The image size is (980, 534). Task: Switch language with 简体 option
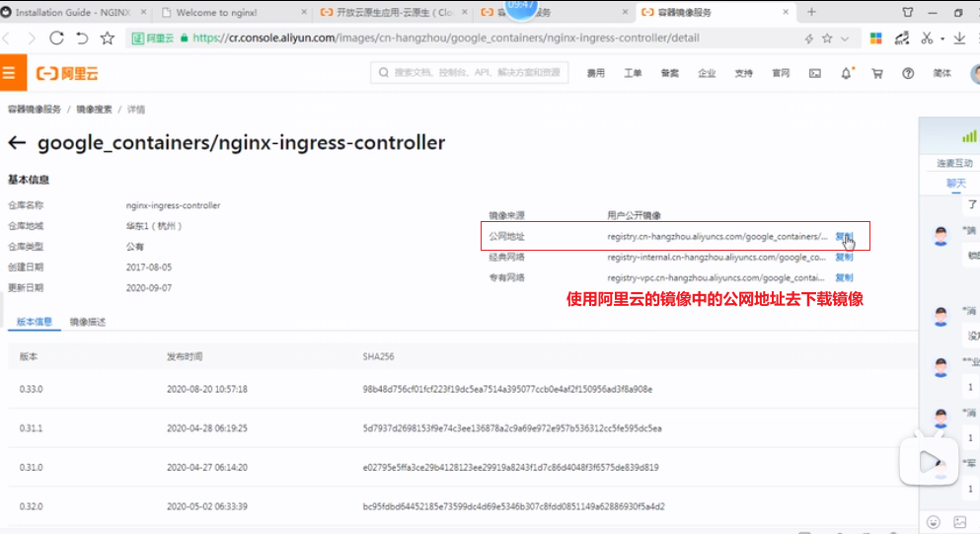point(942,73)
